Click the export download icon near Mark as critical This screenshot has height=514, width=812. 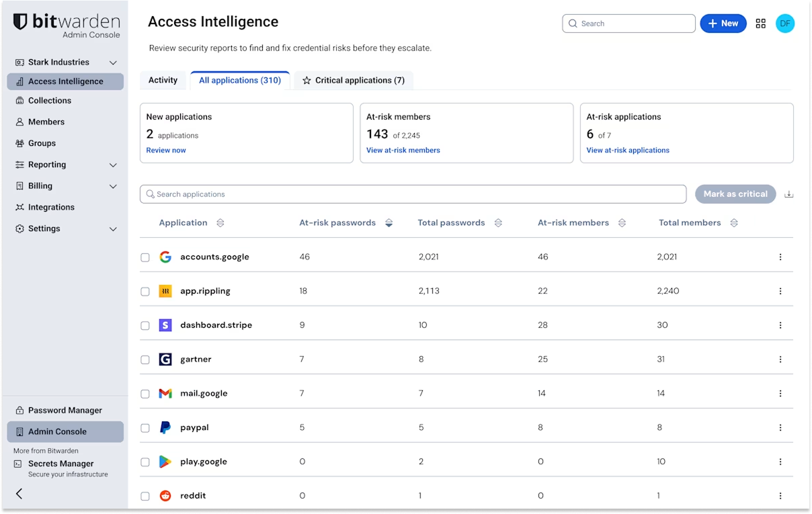coord(789,194)
